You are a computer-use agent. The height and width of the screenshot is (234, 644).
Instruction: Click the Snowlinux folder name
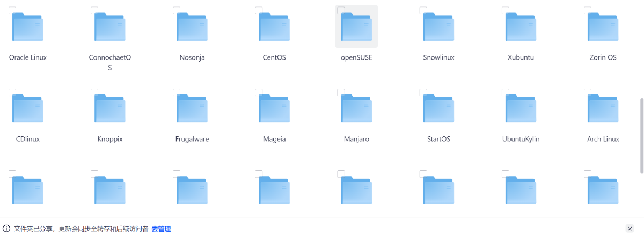pos(438,57)
